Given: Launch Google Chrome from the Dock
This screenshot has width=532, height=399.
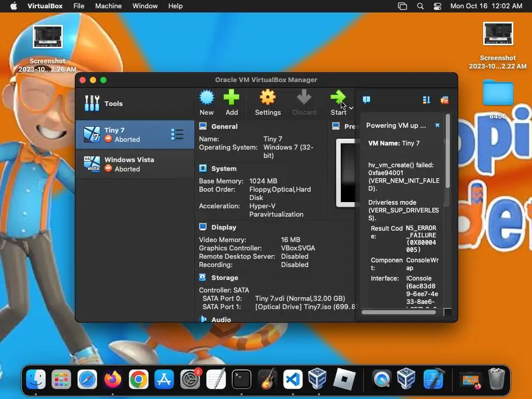Looking at the screenshot, I should pos(138,379).
